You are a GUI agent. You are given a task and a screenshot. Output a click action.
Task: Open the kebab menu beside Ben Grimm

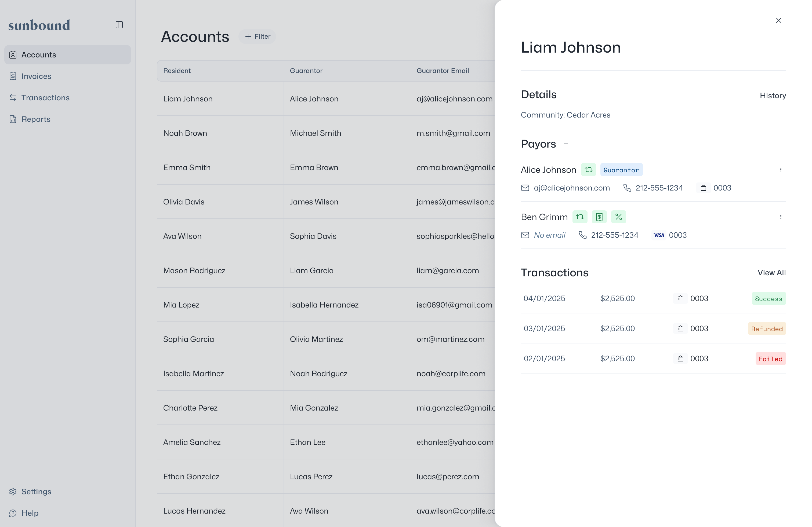pos(781,217)
